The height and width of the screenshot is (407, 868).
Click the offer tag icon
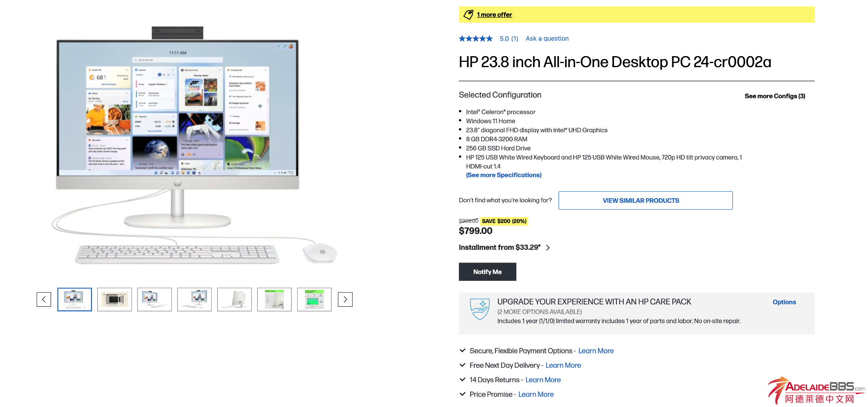[469, 15]
